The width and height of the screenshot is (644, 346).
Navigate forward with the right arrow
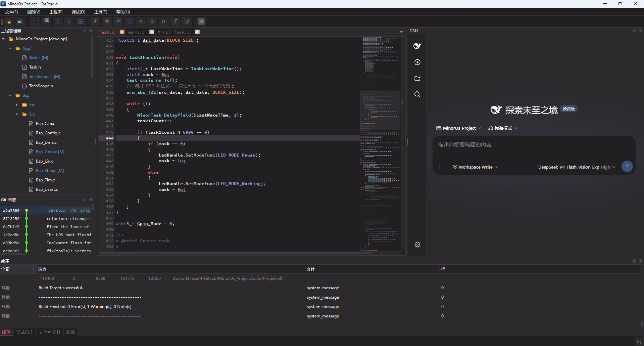click(69, 21)
